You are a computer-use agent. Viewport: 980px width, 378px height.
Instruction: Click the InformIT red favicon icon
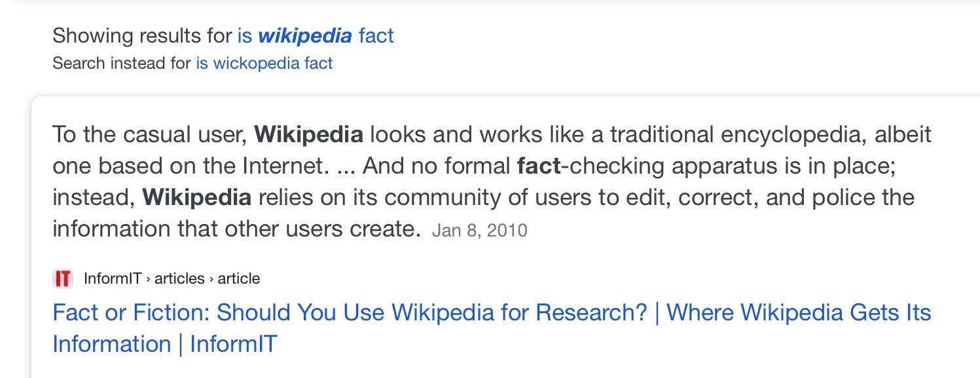pos(62,278)
